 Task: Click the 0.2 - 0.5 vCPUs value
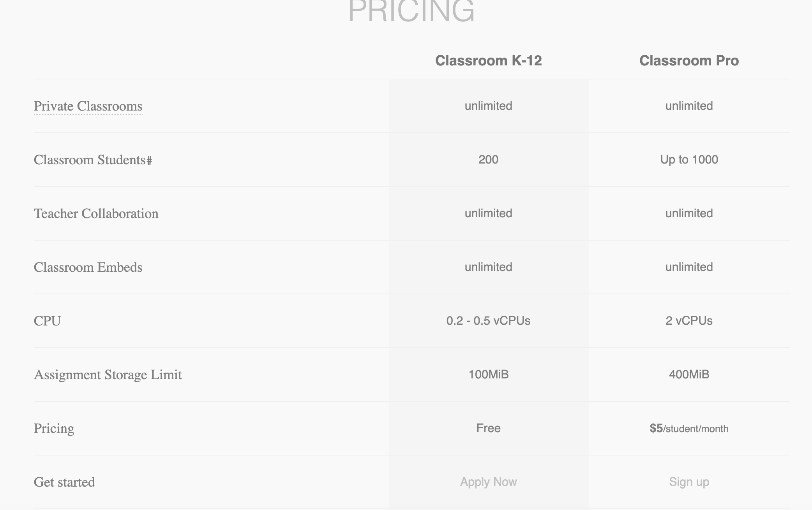click(x=488, y=321)
